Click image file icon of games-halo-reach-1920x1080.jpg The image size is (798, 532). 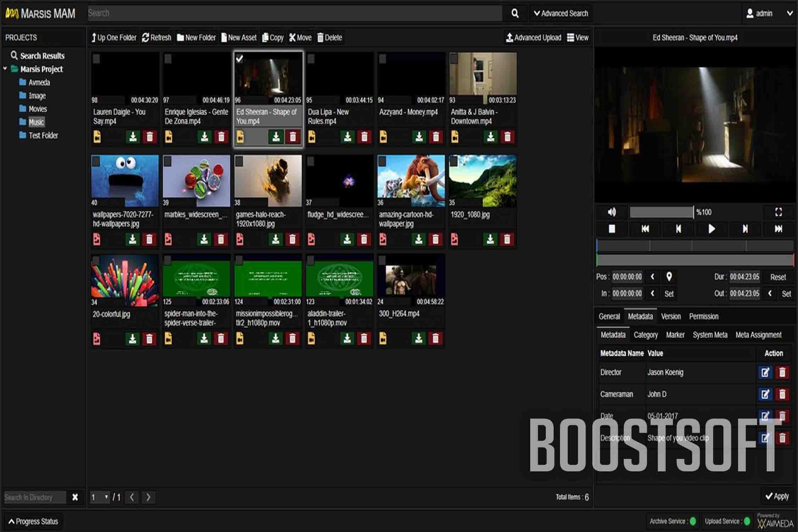tap(240, 239)
